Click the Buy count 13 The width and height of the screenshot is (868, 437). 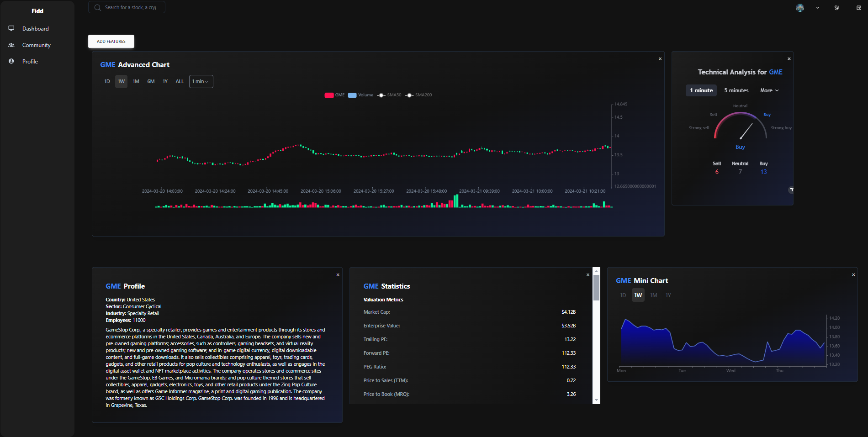click(x=763, y=172)
